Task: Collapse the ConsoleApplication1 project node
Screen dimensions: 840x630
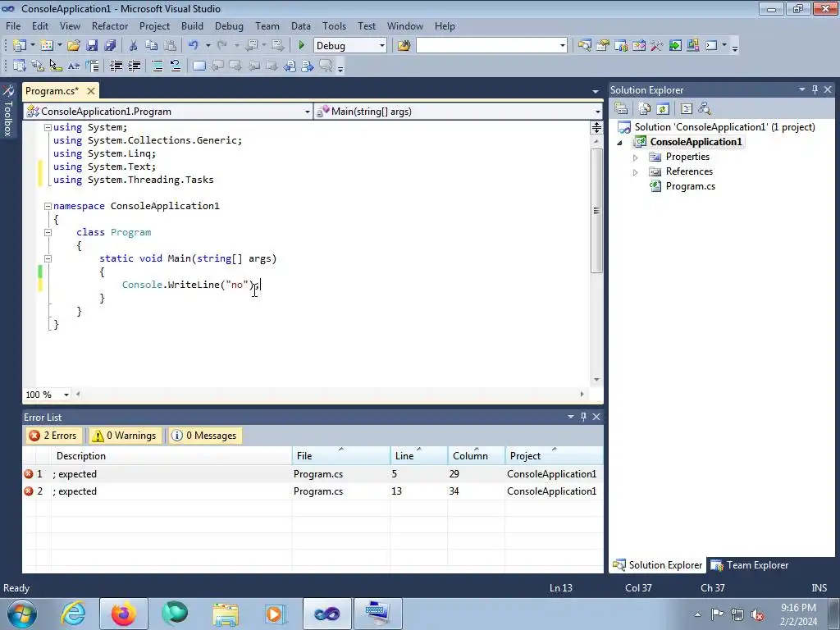Action: [620, 143]
